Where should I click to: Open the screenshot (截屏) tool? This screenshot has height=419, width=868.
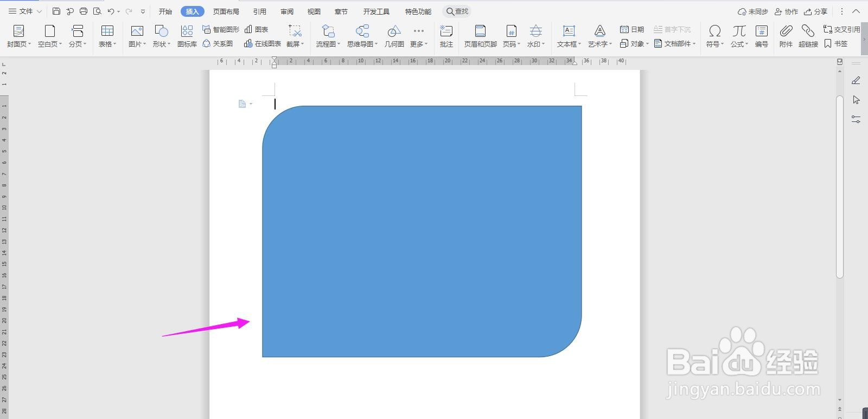pyautogui.click(x=295, y=36)
